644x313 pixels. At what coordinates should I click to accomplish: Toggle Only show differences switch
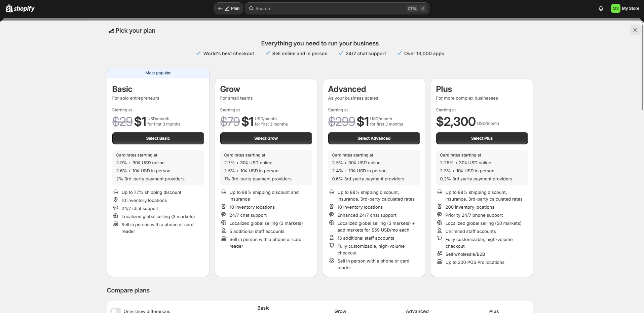click(x=116, y=311)
